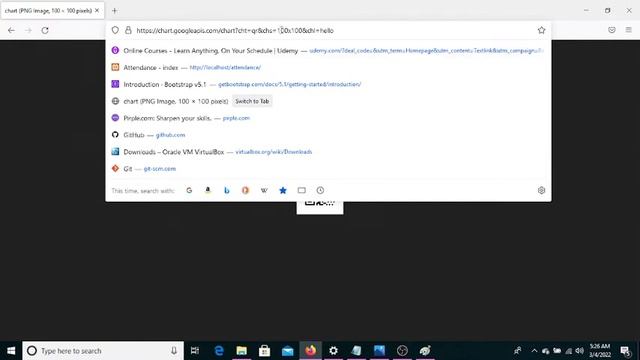Open the Mail app from the taskbar
Viewport: 640px width, 360px height.
click(x=287, y=351)
